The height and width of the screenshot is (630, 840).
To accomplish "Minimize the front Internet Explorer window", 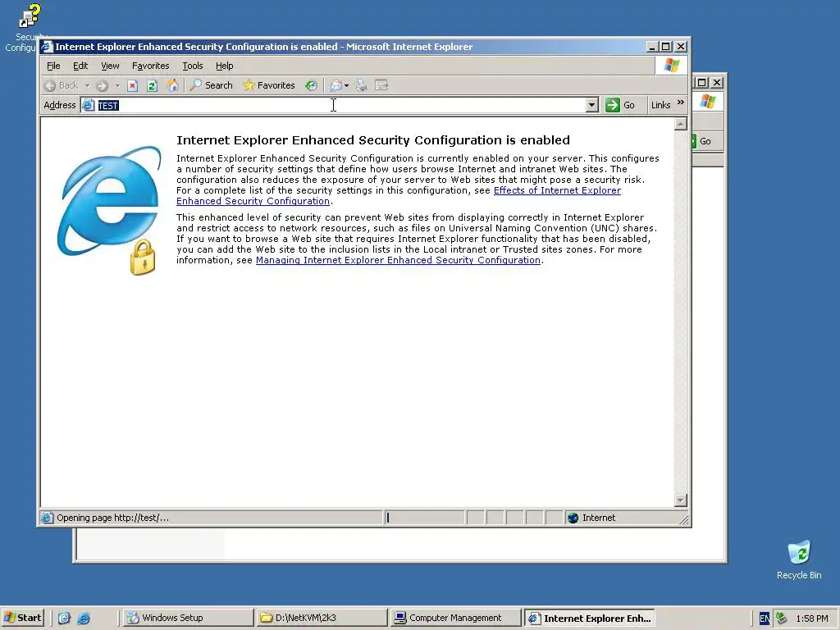I will [652, 47].
